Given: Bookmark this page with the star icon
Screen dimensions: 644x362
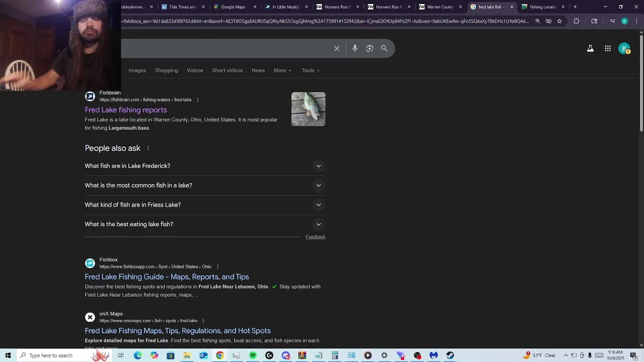Looking at the screenshot, I should 559,21.
